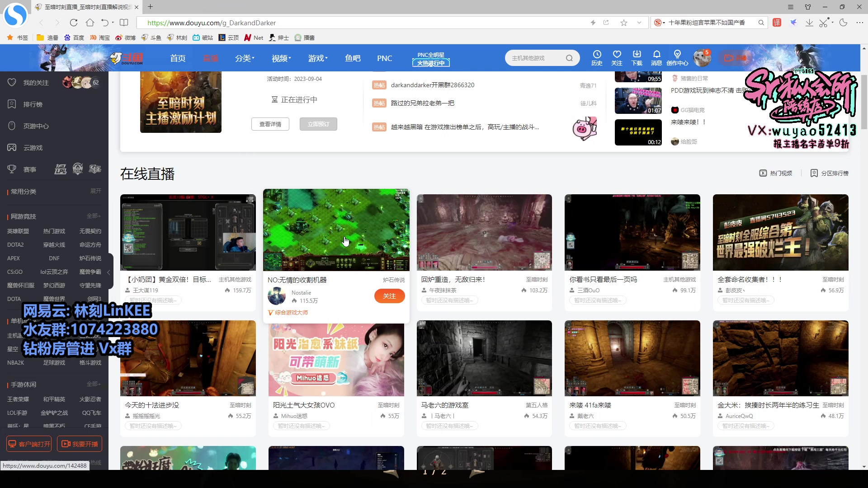Open search engine selector dropdown
This screenshot has width=868, height=488.
tap(660, 23)
